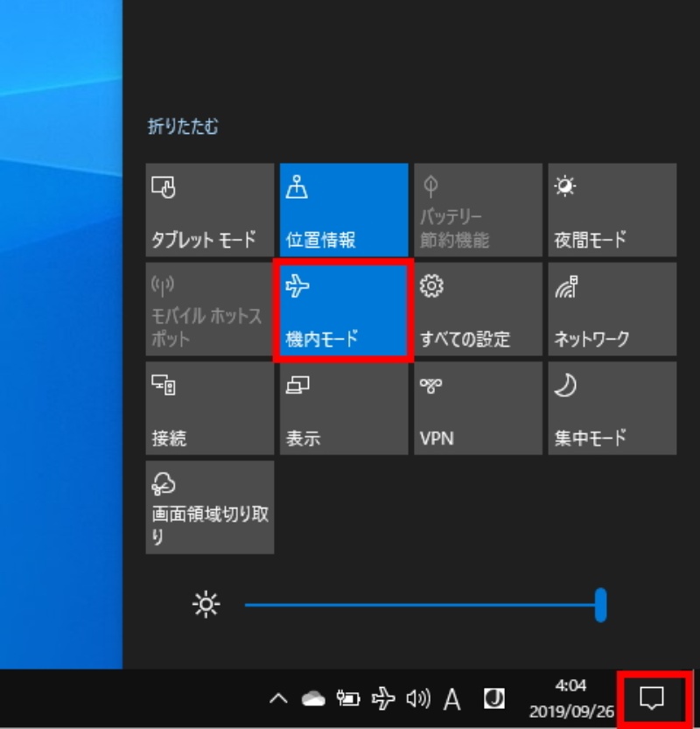700x729 pixels.
Task: Open OneDrive cloud icon in tray
Action: click(x=313, y=698)
